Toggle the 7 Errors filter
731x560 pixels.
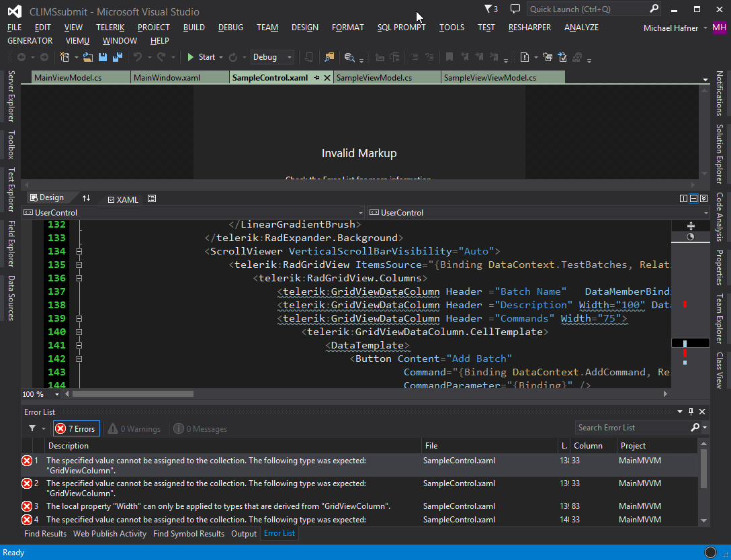click(x=76, y=428)
